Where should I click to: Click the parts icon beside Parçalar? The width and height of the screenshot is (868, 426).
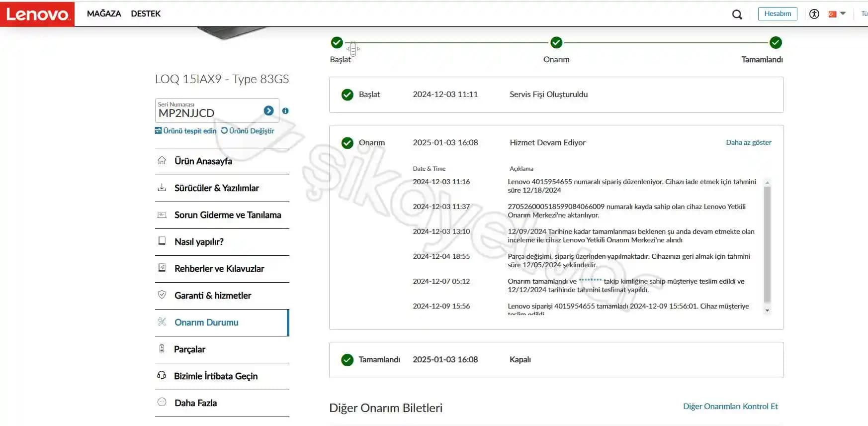pos(162,348)
